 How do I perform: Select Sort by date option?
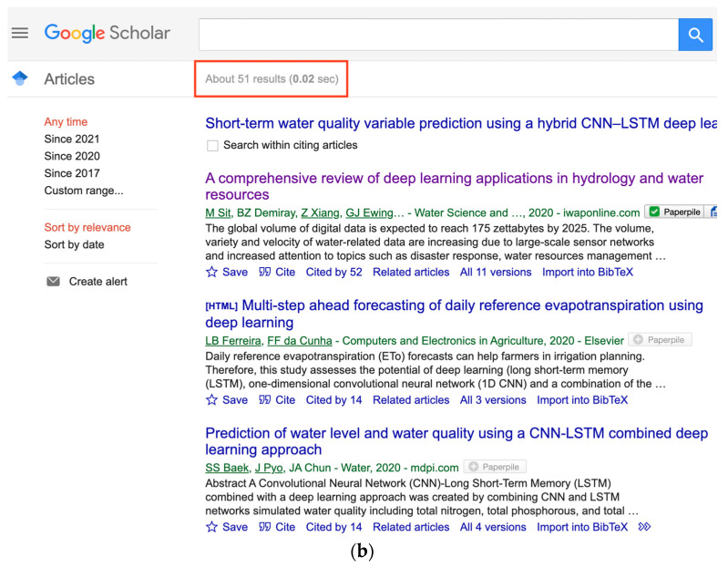pos(74,244)
